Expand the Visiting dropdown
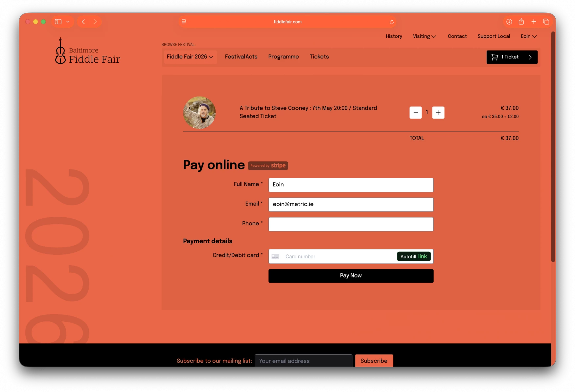The width and height of the screenshot is (575, 392). (424, 36)
